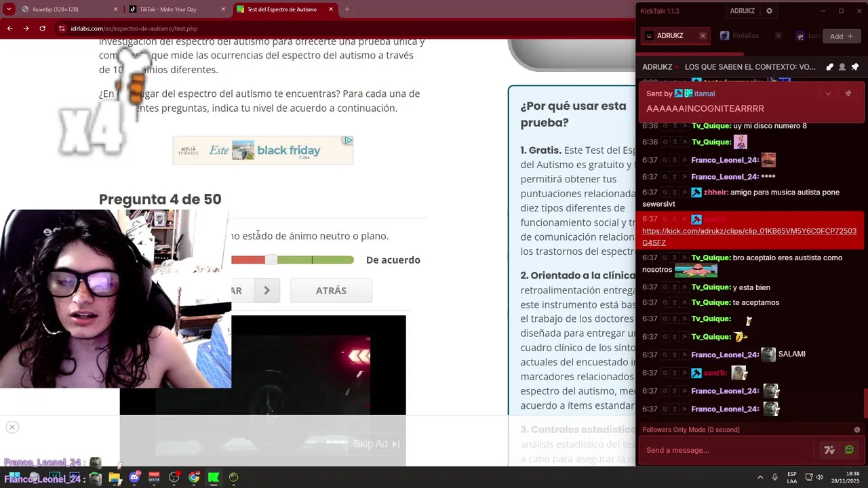The width and height of the screenshot is (868, 488).
Task: Dismiss the overlay with the X circle icon
Action: tap(12, 427)
